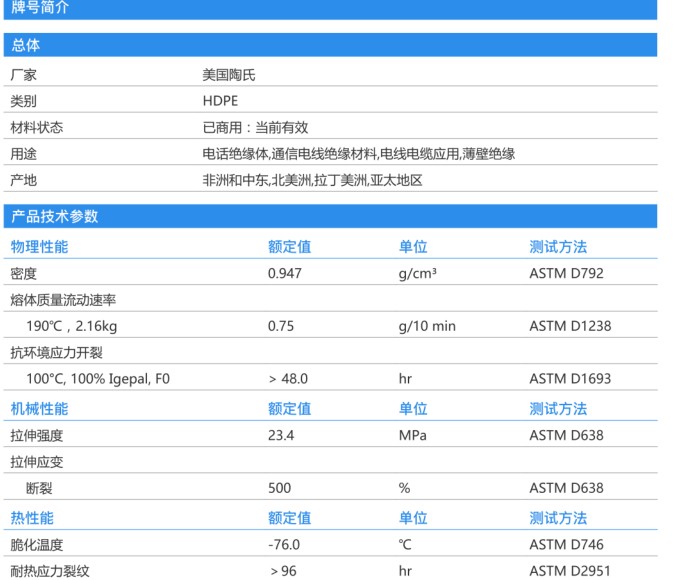Click the ASTM D792 test method
Viewport: 689px width, 580px height.
tap(566, 273)
